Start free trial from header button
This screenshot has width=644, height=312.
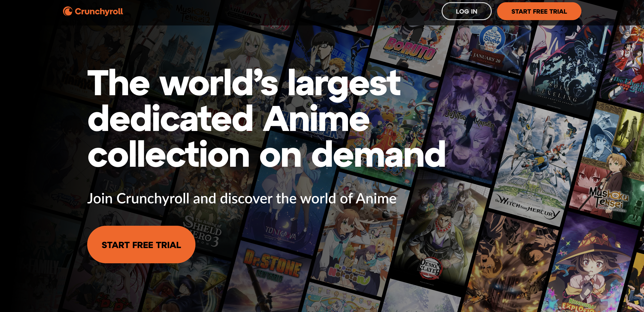[x=539, y=11]
